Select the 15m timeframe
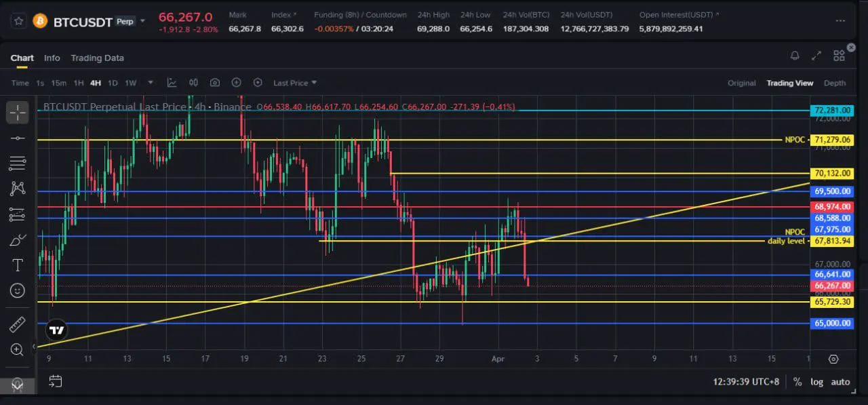 pyautogui.click(x=59, y=83)
